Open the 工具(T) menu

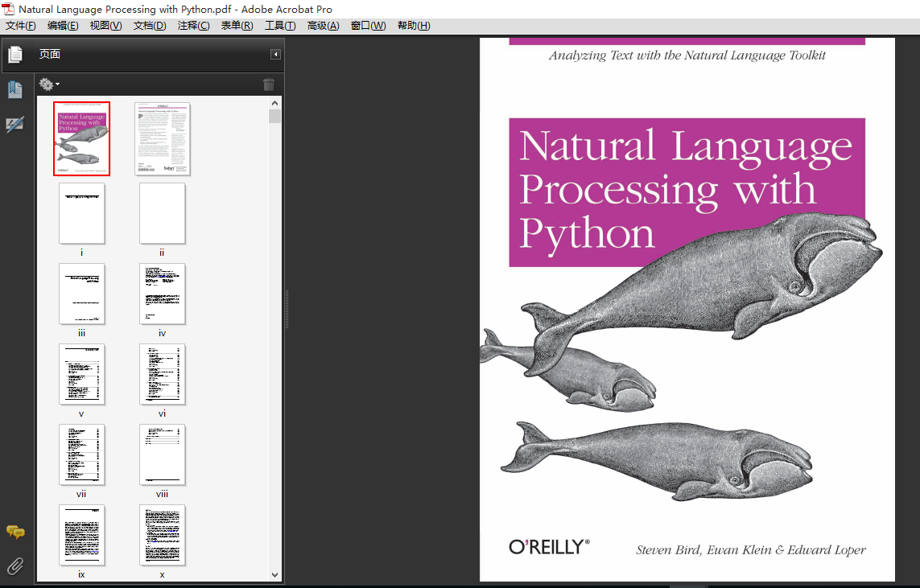click(280, 26)
